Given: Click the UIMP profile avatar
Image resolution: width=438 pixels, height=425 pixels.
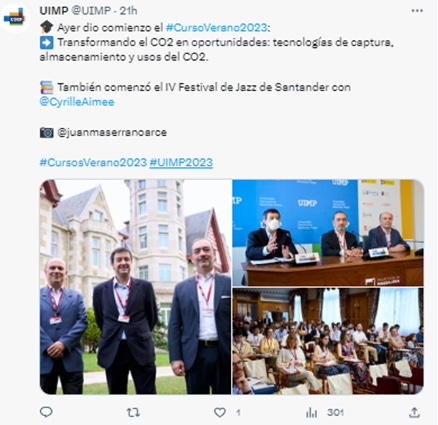Looking at the screenshot, I should tap(15, 18).
